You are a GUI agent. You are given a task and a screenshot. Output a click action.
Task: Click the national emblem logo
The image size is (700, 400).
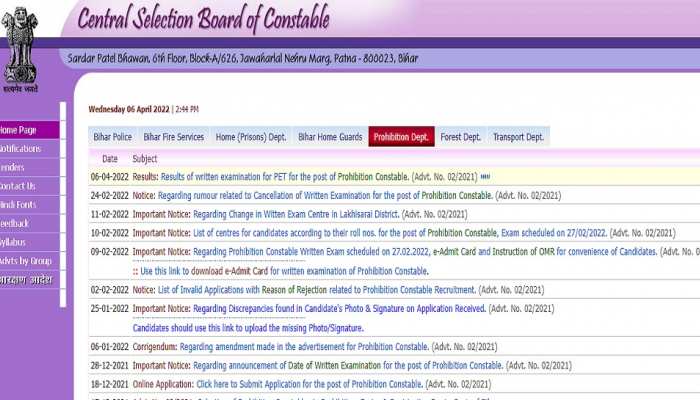point(19,46)
